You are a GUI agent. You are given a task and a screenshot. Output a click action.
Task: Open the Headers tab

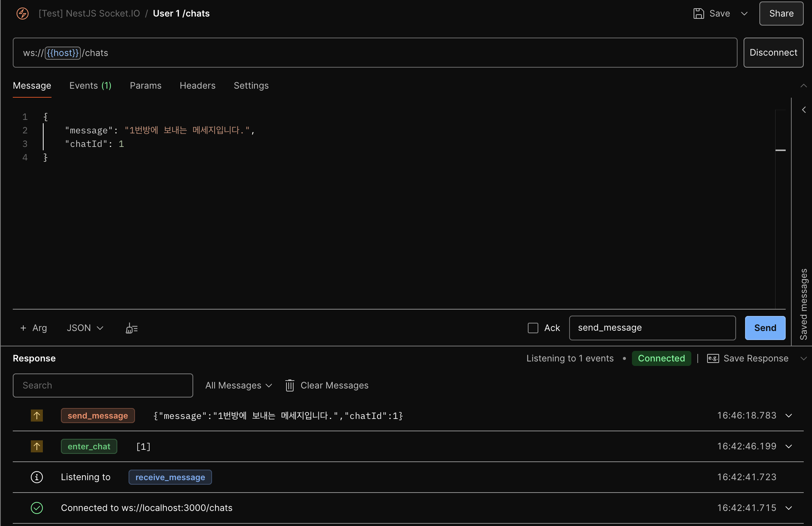(197, 86)
